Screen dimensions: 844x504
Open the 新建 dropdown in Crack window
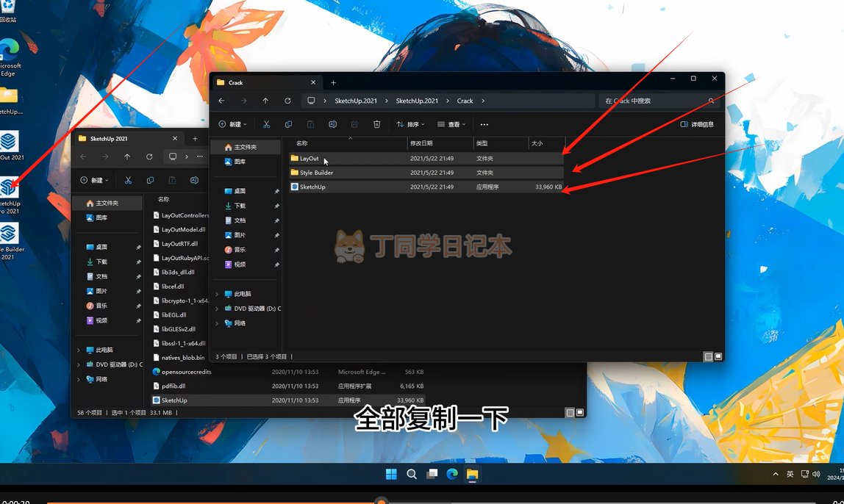pos(232,124)
